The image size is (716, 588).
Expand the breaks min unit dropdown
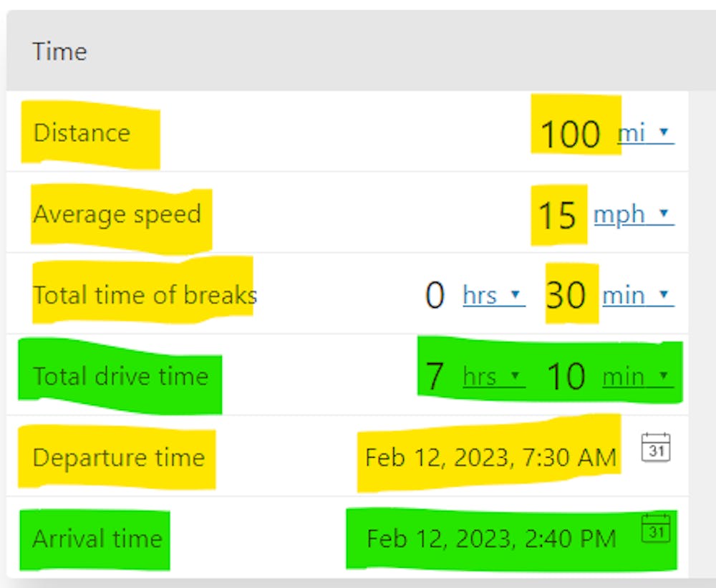point(637,296)
